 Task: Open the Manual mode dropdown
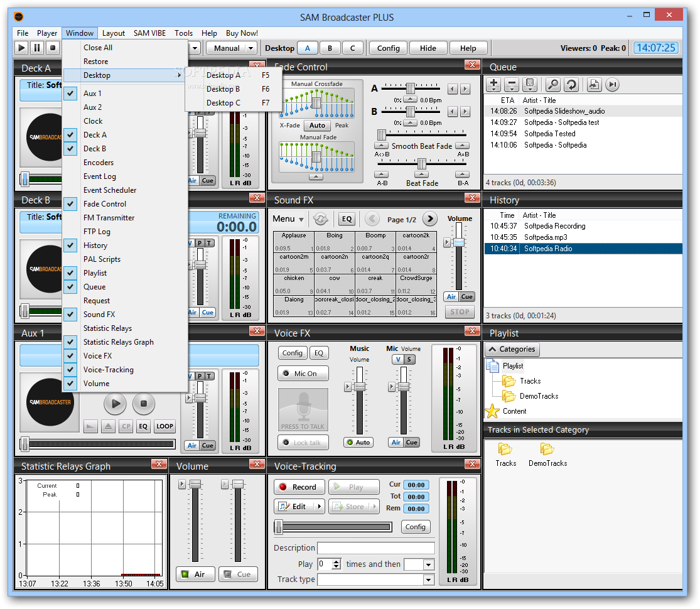250,48
